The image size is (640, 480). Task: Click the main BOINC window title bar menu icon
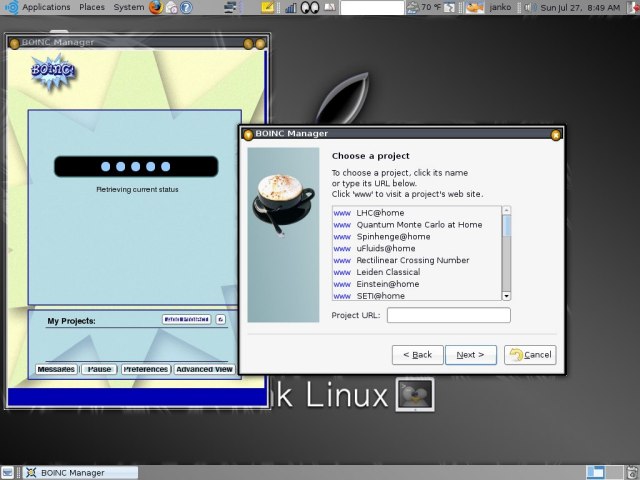coord(14,43)
